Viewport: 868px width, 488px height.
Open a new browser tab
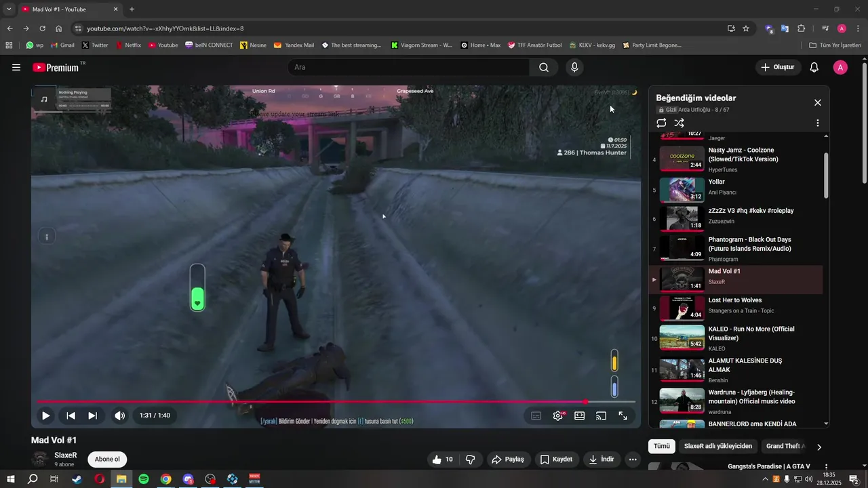[132, 9]
